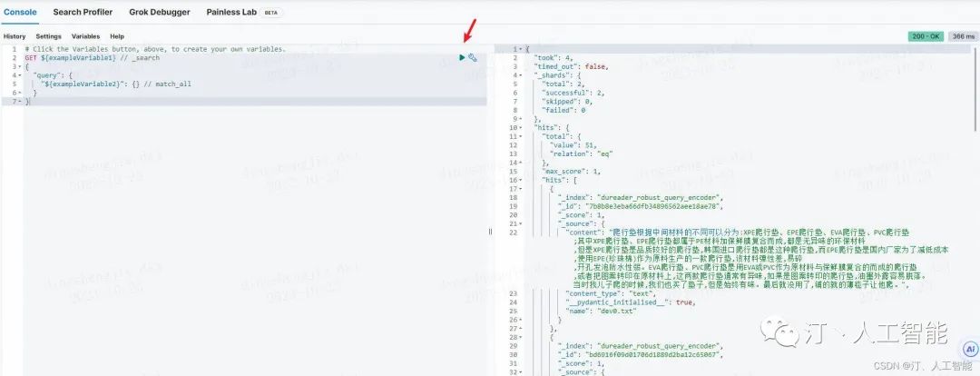Open the Search Profiler tab

point(83,12)
